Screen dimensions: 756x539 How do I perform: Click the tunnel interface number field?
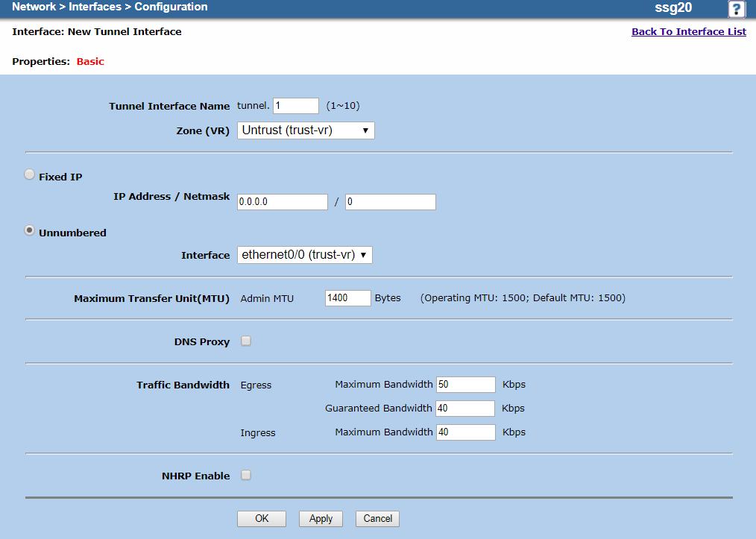tap(295, 106)
